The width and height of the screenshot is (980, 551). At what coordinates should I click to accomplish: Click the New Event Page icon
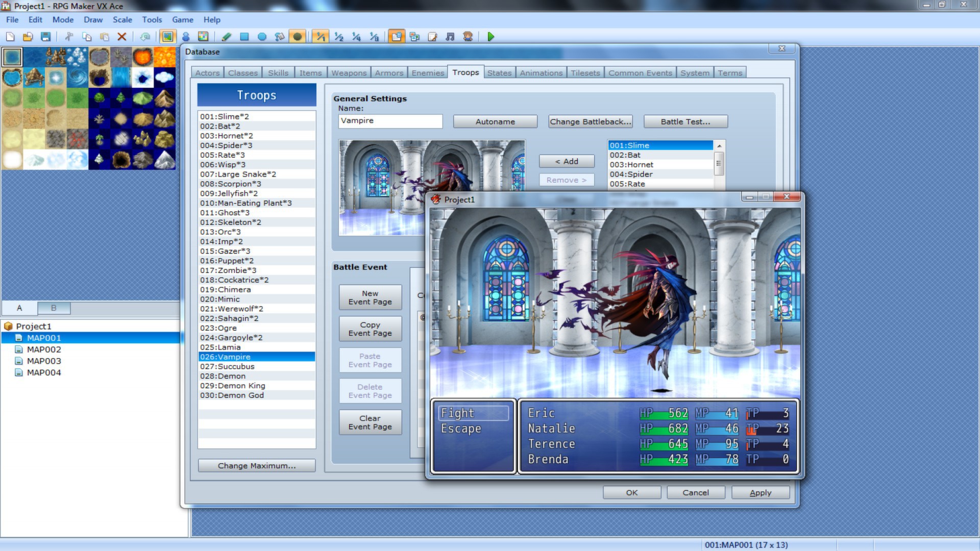coord(370,297)
